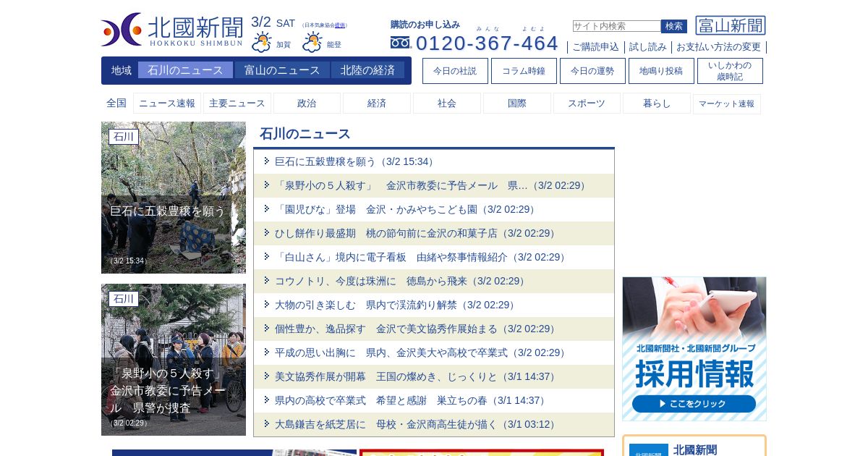868x456 pixels.
Task: Click the Kaga weather icon
Action: point(262,42)
